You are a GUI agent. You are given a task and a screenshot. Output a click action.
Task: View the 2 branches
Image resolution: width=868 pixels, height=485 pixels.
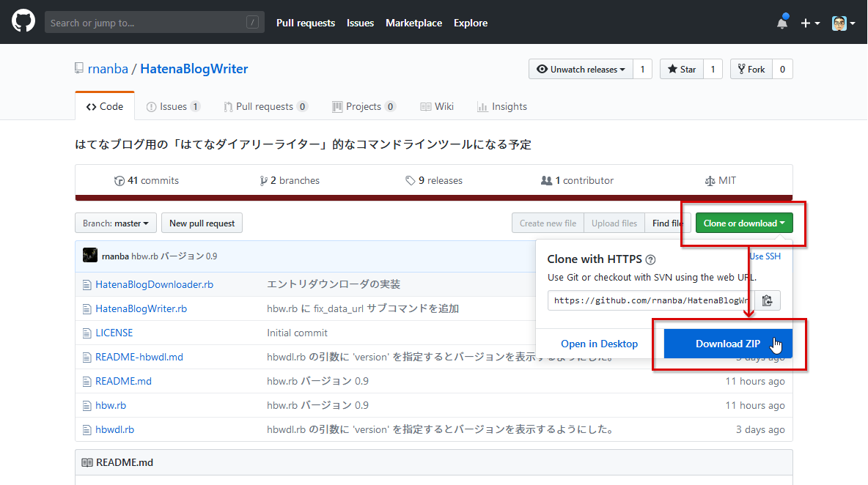tap(290, 180)
